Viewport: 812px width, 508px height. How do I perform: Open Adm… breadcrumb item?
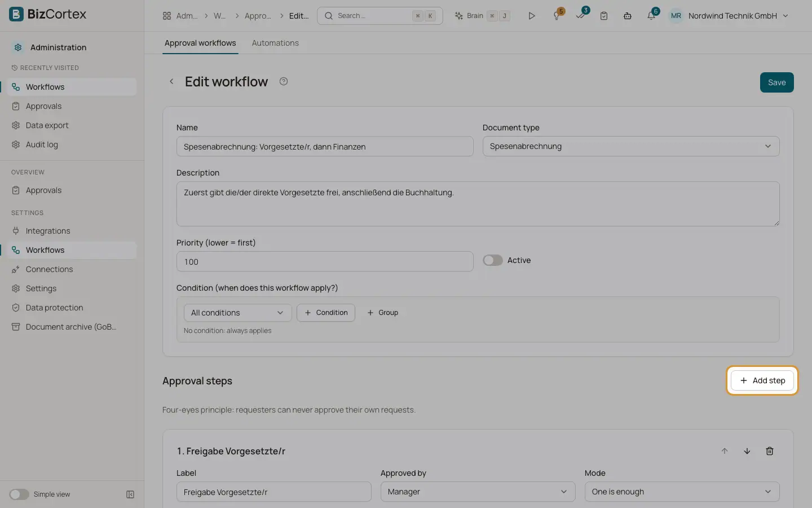point(187,16)
